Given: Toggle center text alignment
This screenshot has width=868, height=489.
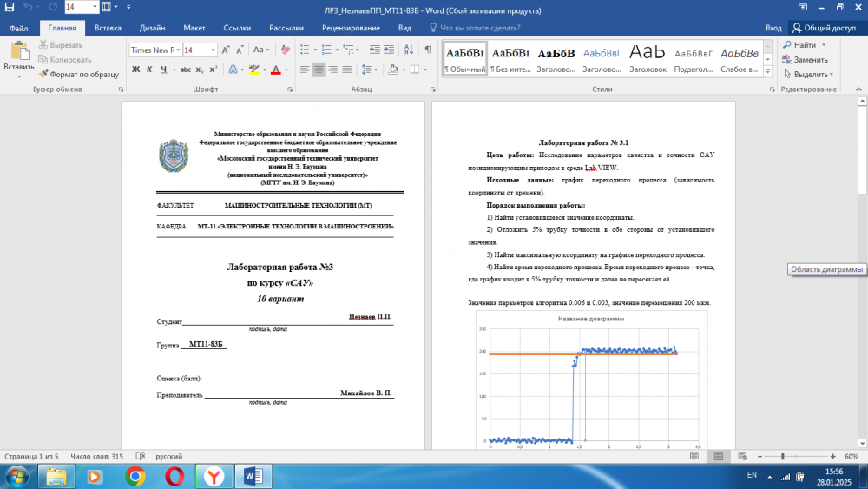Looking at the screenshot, I should tap(319, 69).
